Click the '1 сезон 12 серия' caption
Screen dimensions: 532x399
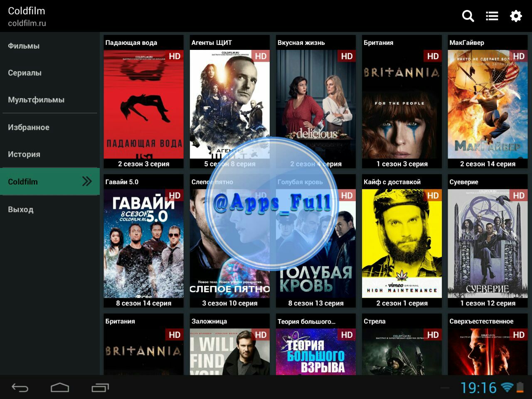[488, 303]
